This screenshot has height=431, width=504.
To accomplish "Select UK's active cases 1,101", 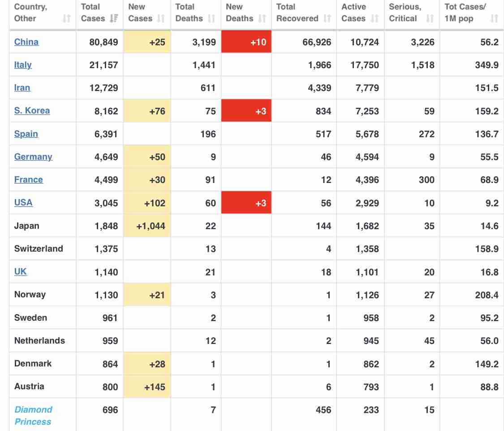I will click(367, 272).
